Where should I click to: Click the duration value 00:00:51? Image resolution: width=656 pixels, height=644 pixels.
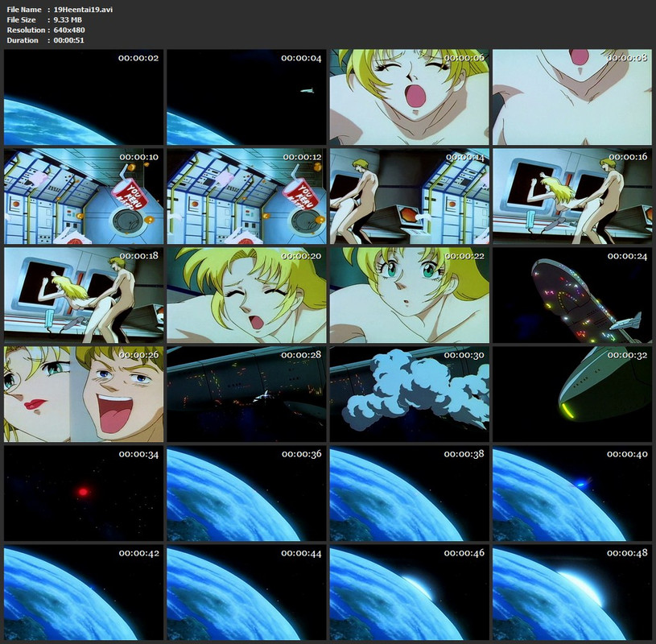[x=68, y=40]
